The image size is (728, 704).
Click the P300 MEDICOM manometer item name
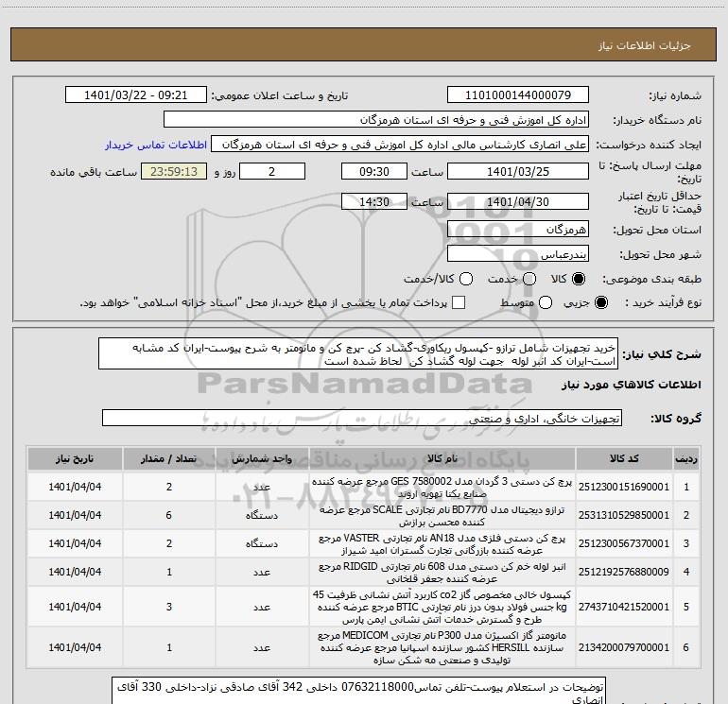point(442,647)
